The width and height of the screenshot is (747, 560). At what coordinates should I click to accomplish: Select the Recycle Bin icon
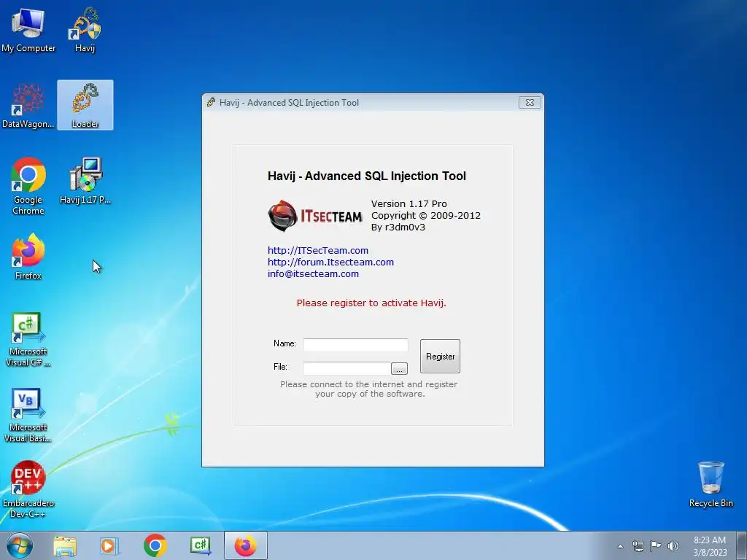[x=711, y=485]
